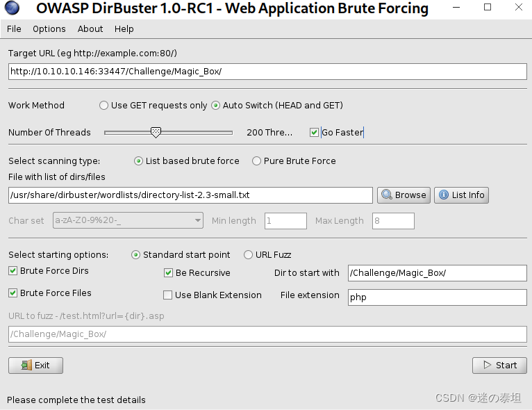Toggle the Go Faster checkbox
This screenshot has height=410, width=532.
(314, 132)
